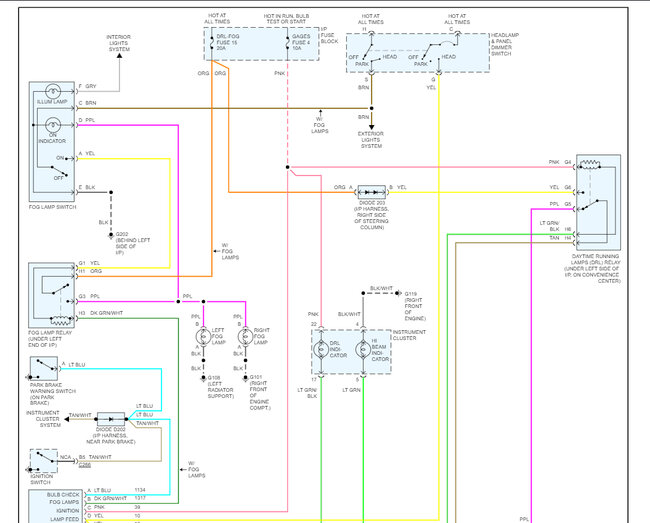
Task: Click the DAYTIME RUNNING LAMPS (DRL) RELAY label
Action: [x=592, y=269]
